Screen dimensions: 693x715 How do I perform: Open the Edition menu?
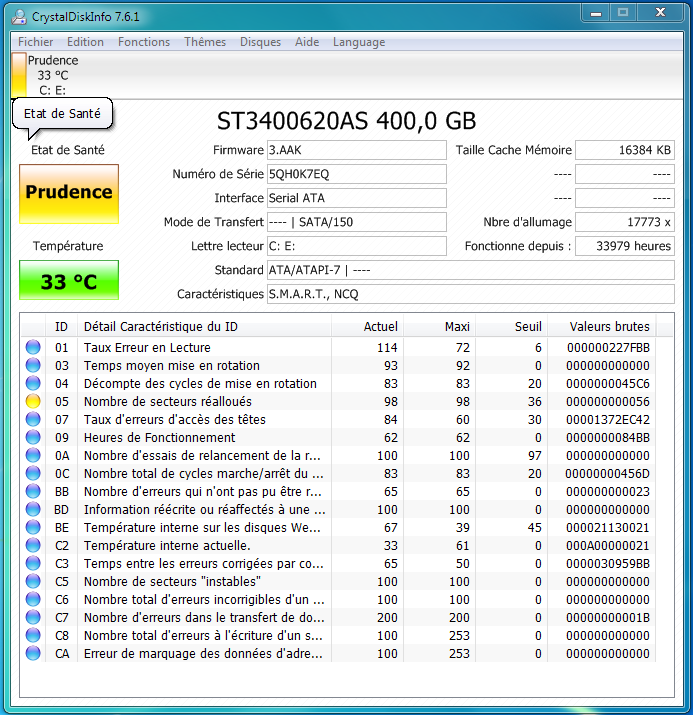pyautogui.click(x=85, y=42)
